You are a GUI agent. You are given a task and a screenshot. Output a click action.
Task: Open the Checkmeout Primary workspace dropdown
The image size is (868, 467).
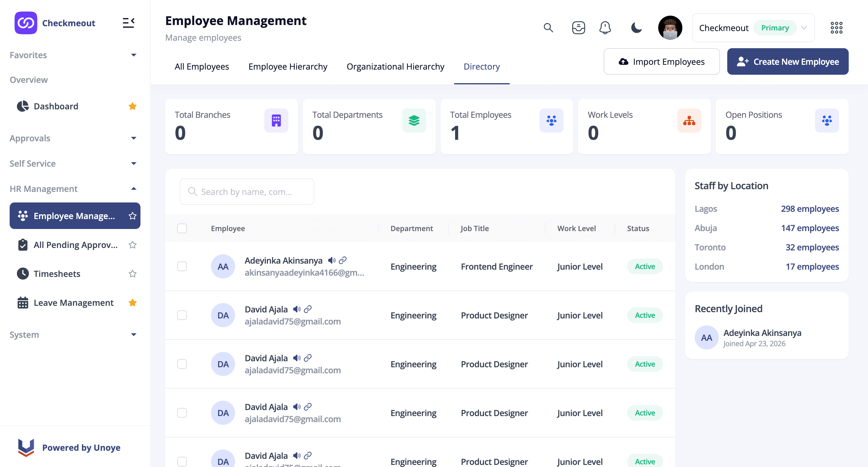(753, 28)
